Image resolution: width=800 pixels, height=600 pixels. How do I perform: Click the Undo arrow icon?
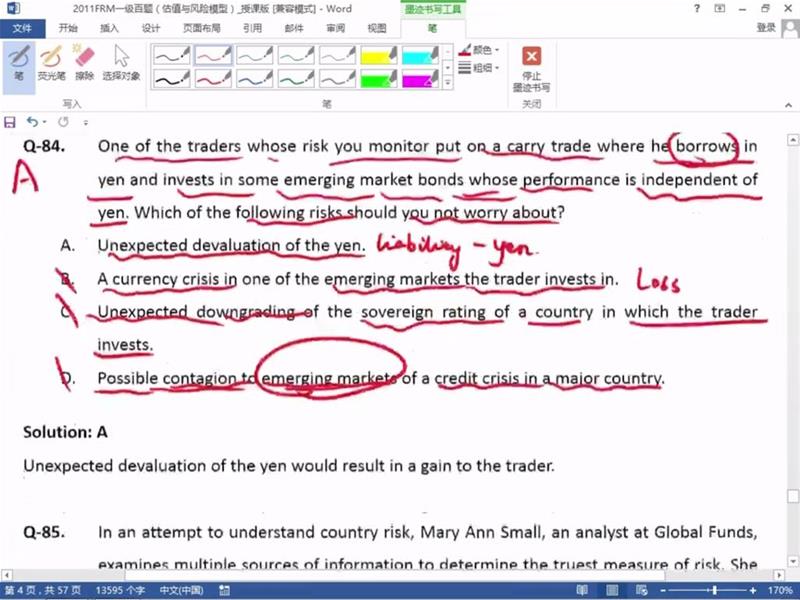tap(31, 122)
